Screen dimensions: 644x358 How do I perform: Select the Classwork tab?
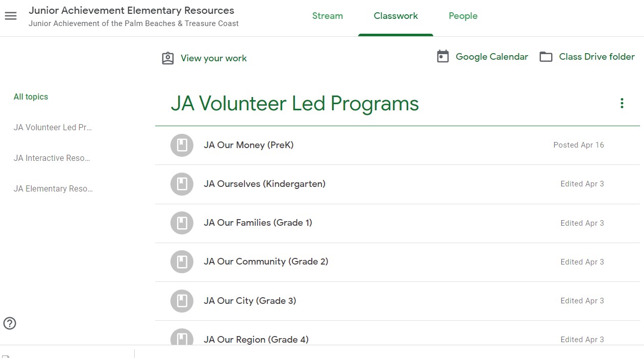(395, 16)
